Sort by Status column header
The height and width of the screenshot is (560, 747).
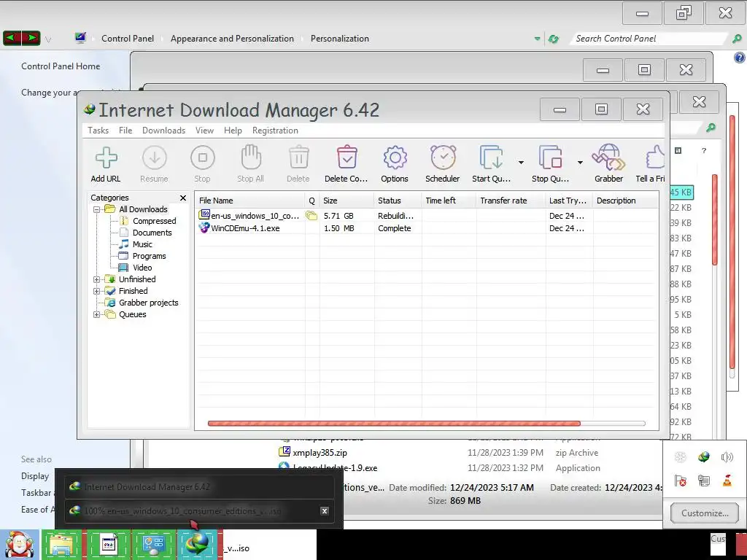click(398, 201)
